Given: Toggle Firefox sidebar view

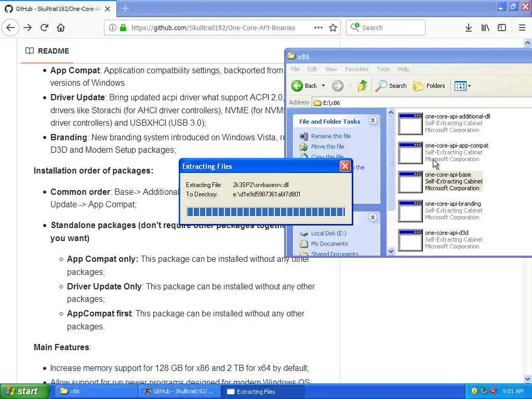Looking at the screenshot, I should tap(502, 28).
